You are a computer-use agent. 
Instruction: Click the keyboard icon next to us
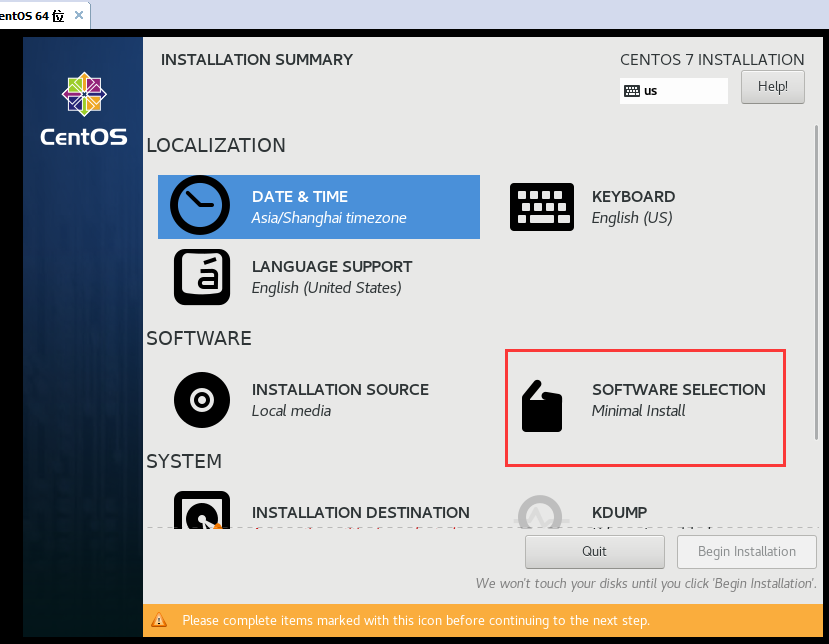pyautogui.click(x=632, y=91)
